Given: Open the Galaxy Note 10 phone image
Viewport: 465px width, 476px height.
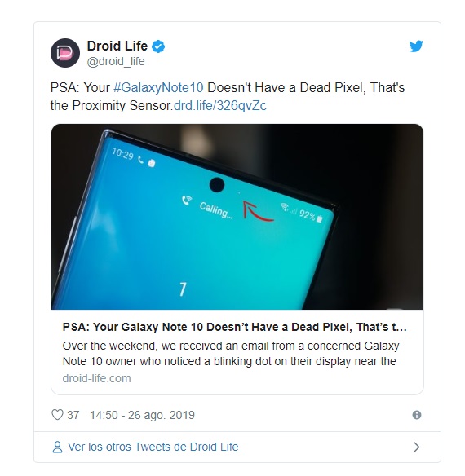Looking at the screenshot, I should coord(237,217).
